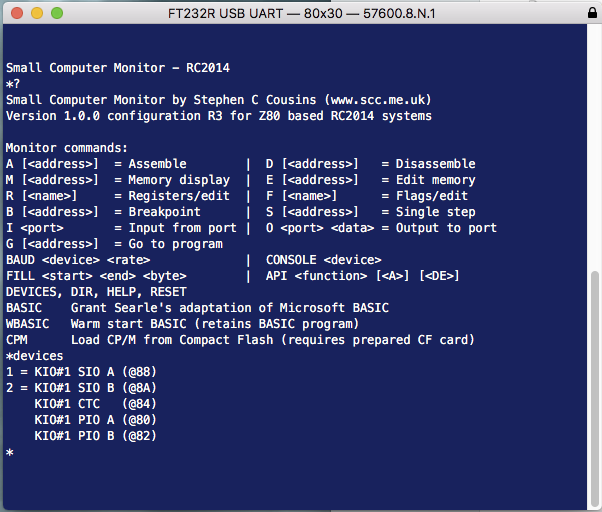Click the green zoom window button
The height and width of the screenshot is (512, 602).
click(x=57, y=13)
